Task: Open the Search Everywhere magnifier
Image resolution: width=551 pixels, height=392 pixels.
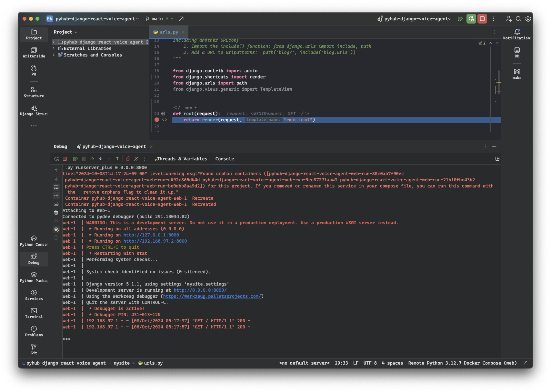Action: pyautogui.click(x=518, y=19)
